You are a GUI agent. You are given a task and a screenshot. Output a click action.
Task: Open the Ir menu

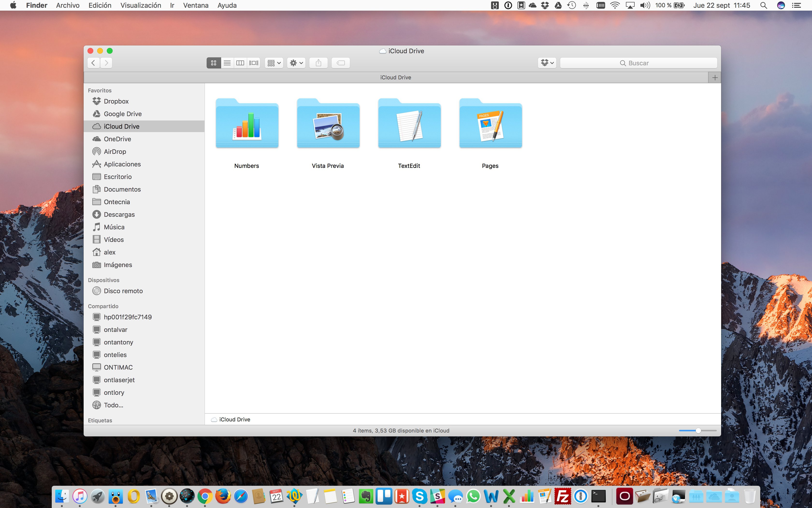coord(172,5)
